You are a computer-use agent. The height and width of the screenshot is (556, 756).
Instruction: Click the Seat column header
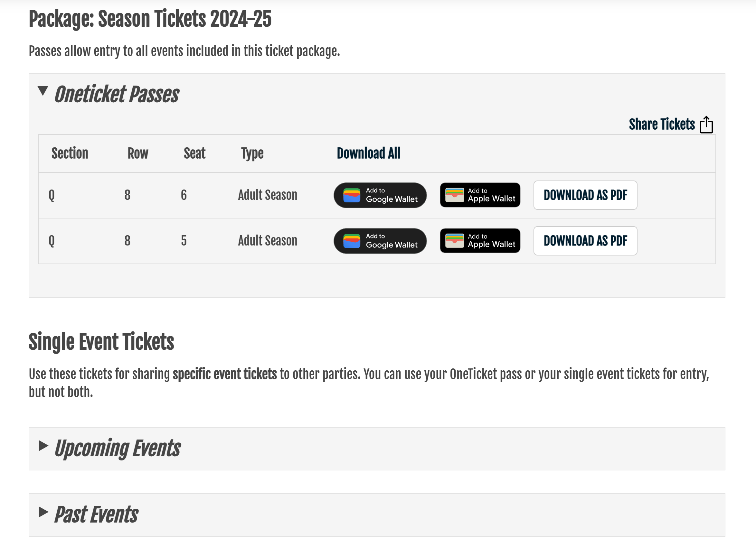(x=194, y=153)
